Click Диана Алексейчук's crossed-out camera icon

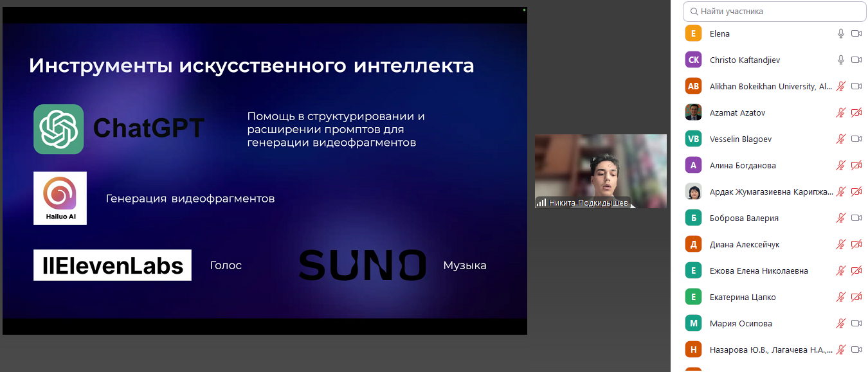(x=856, y=244)
